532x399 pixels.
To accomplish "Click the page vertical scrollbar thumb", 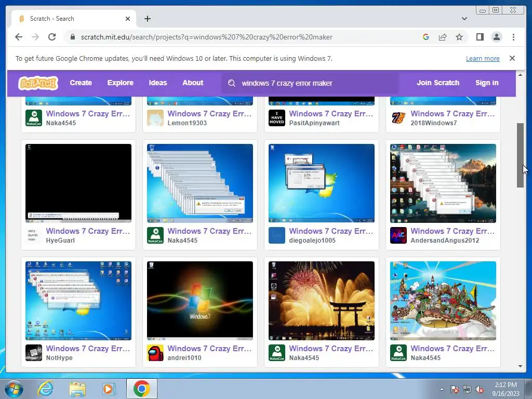I will click(520, 155).
